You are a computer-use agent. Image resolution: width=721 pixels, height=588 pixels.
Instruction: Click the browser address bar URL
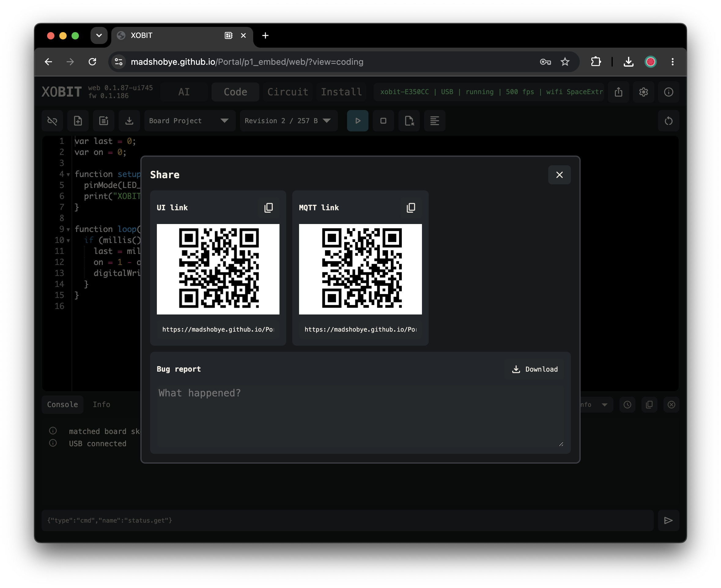(247, 62)
